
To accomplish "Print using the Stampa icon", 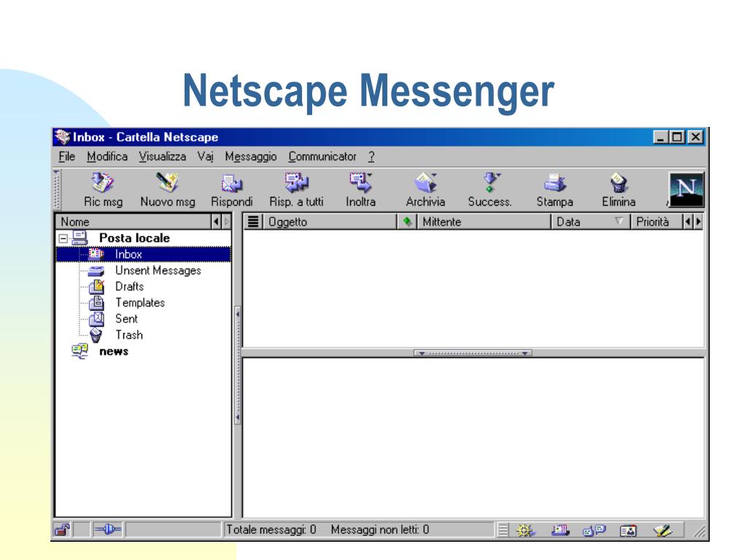I will point(554,183).
